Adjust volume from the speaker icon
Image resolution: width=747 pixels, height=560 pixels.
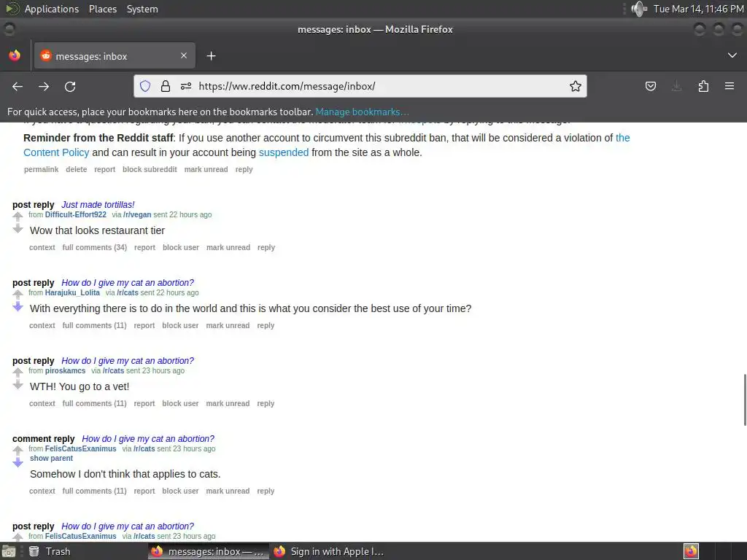pyautogui.click(x=638, y=9)
